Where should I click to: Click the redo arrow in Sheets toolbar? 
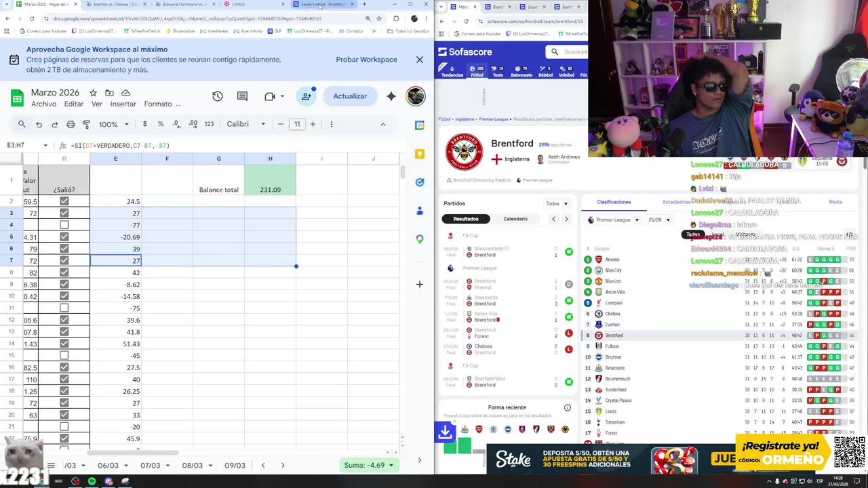click(x=54, y=125)
